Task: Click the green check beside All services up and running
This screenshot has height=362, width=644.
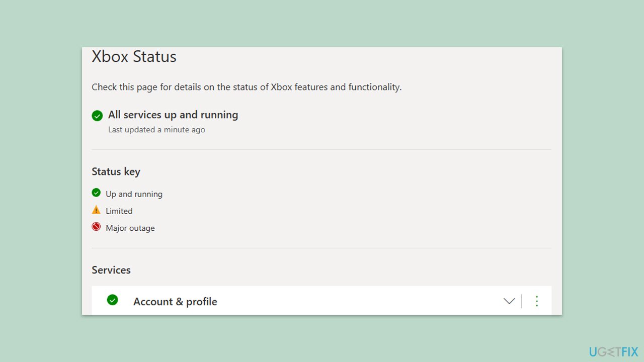Action: [x=97, y=116]
